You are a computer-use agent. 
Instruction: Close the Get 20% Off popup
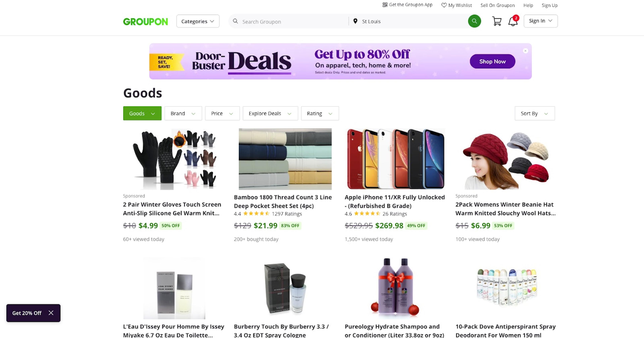point(51,313)
